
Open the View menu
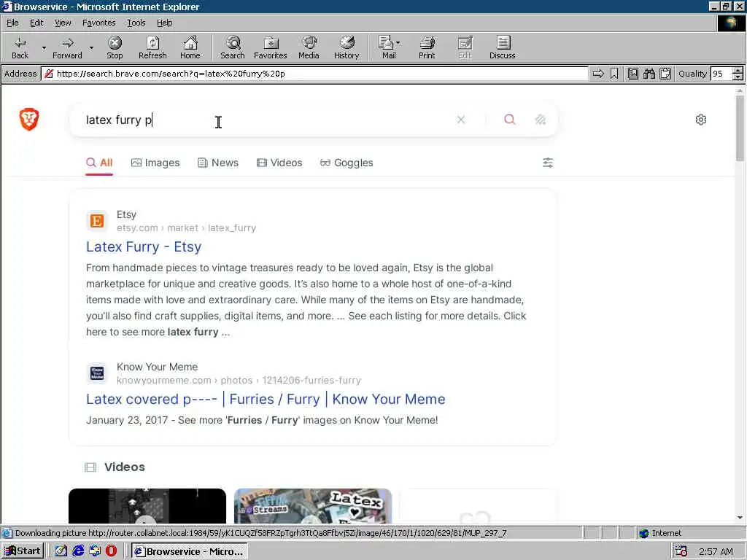[x=63, y=23]
